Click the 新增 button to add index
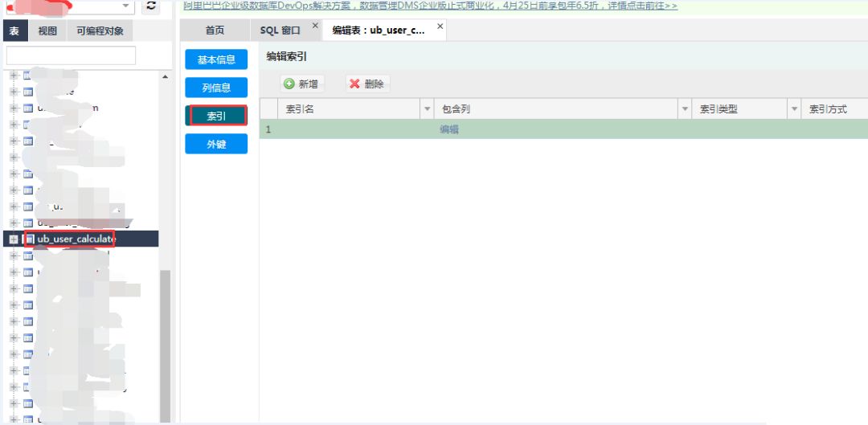Screen dimensions: 868x425 click(x=302, y=84)
